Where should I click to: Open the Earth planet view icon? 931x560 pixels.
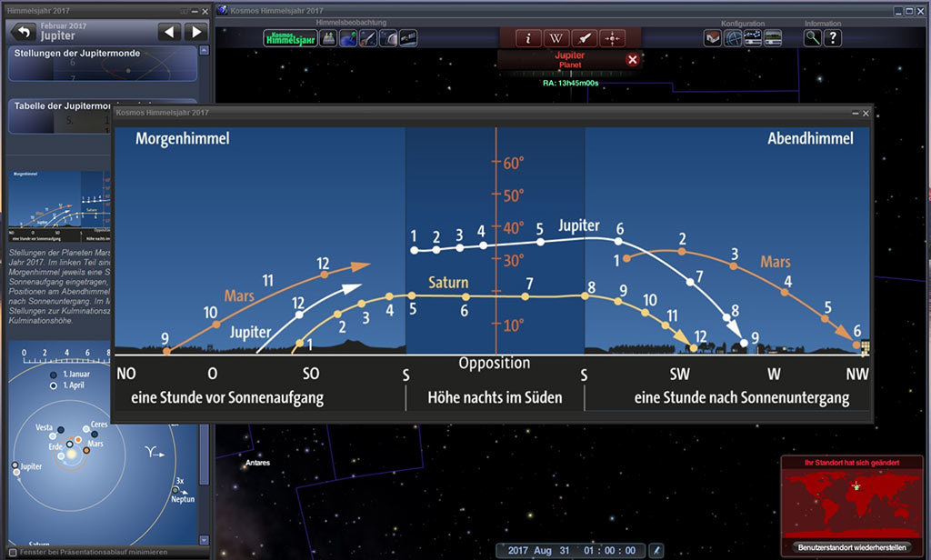click(348, 38)
